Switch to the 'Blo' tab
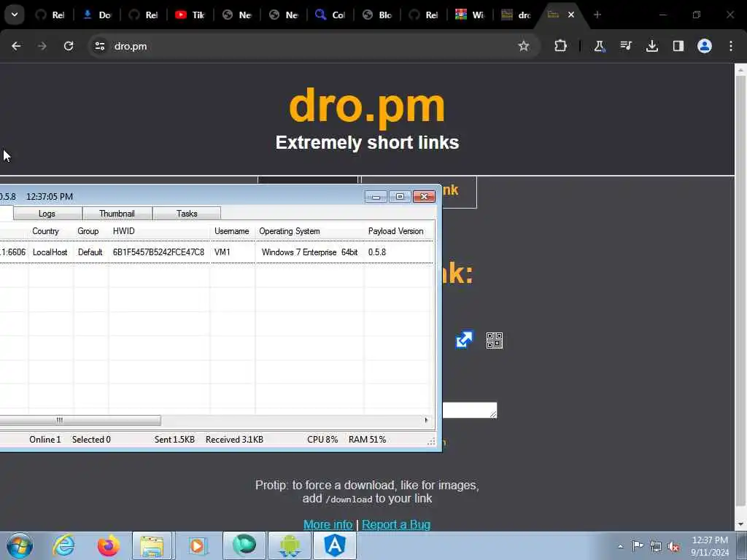This screenshot has width=747, height=560. click(377, 15)
